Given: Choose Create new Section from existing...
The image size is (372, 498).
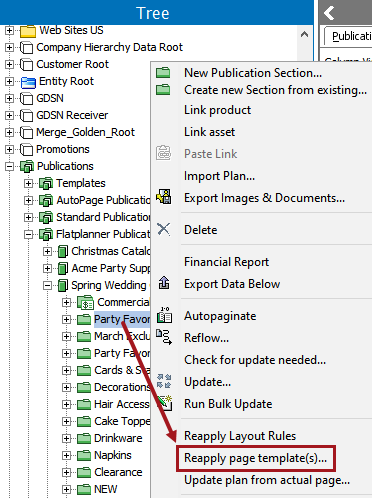Looking at the screenshot, I should 275,90.
